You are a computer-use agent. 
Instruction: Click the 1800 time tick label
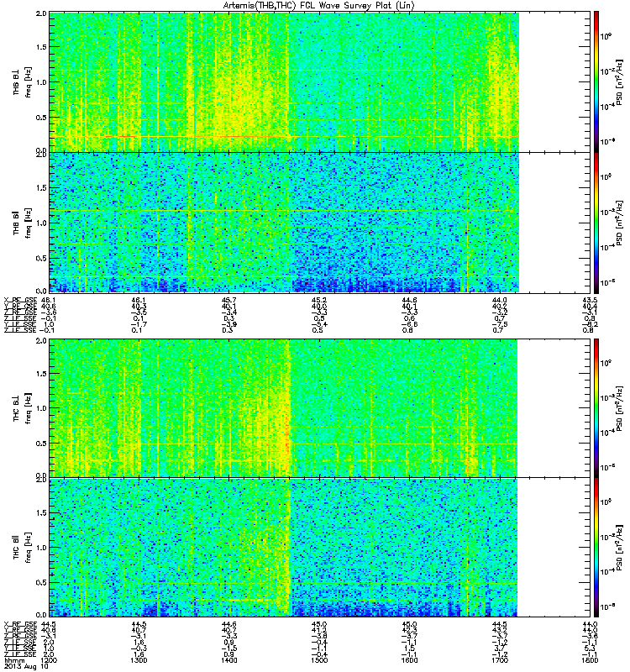click(590, 660)
